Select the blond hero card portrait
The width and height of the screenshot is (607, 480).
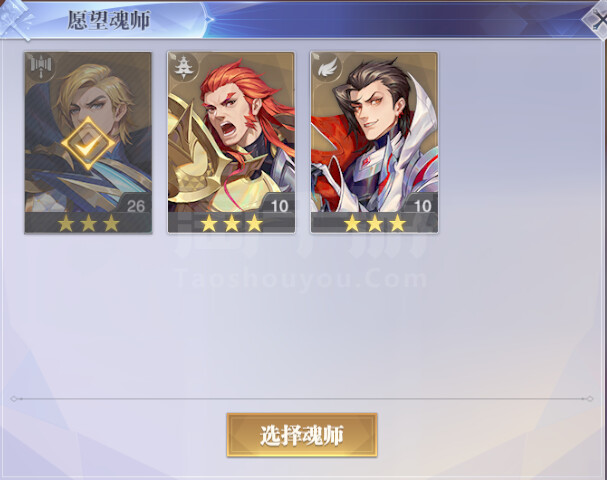click(x=88, y=142)
